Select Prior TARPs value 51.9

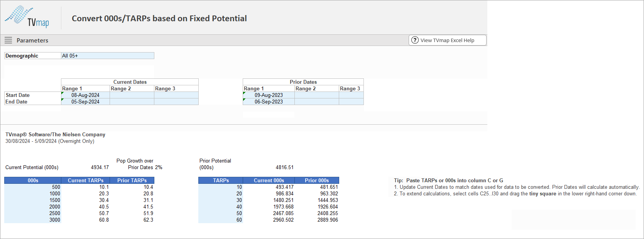pyautogui.click(x=132, y=213)
